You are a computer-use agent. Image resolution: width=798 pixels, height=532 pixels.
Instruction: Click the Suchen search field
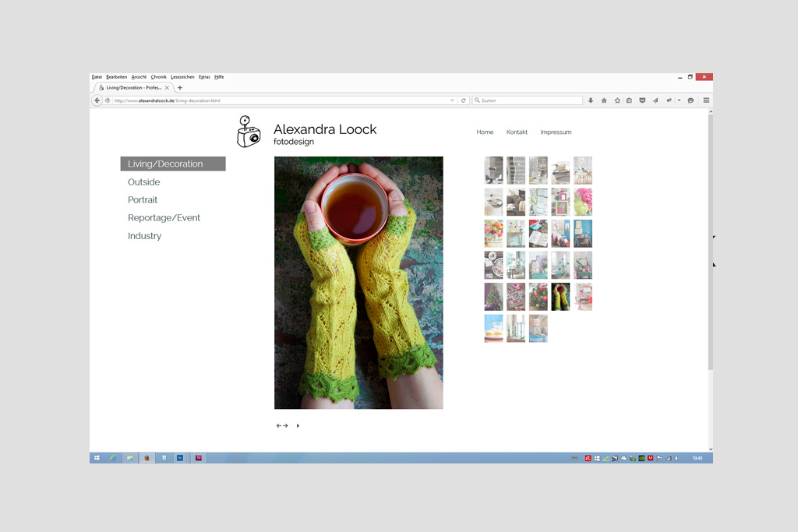point(530,100)
